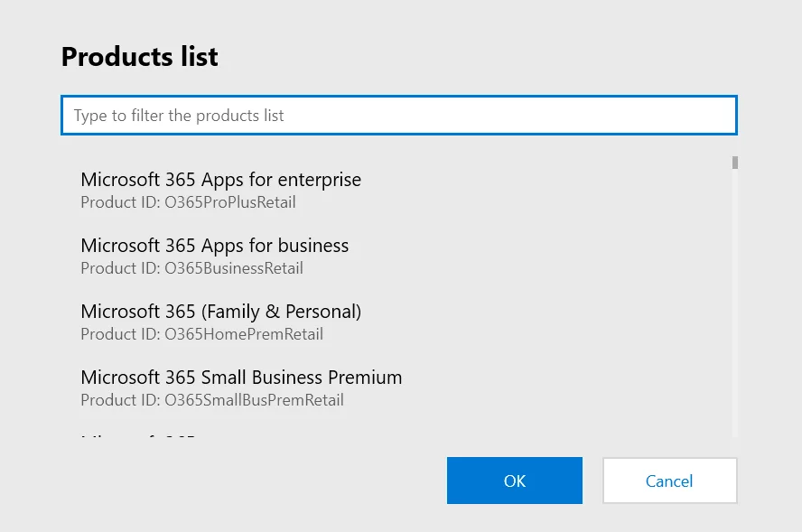802x532 pixels.
Task: Select Microsoft 365 Apps for enterprise
Action: tap(220, 189)
